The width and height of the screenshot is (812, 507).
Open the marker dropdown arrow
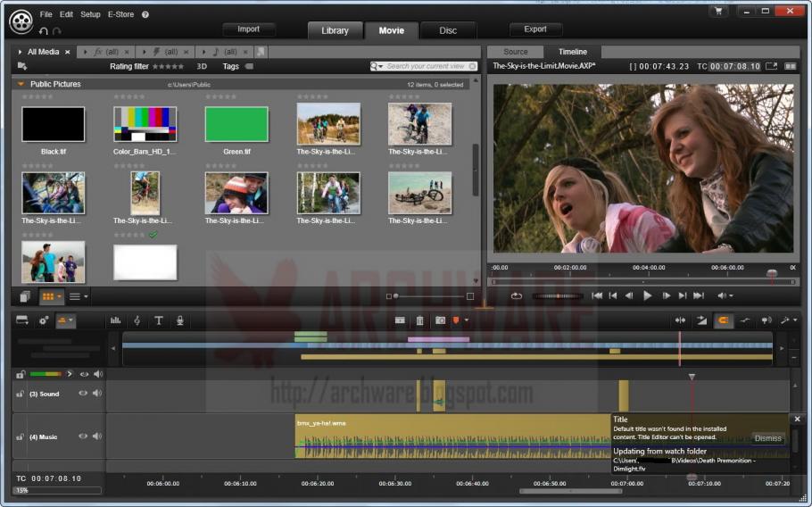(x=467, y=320)
